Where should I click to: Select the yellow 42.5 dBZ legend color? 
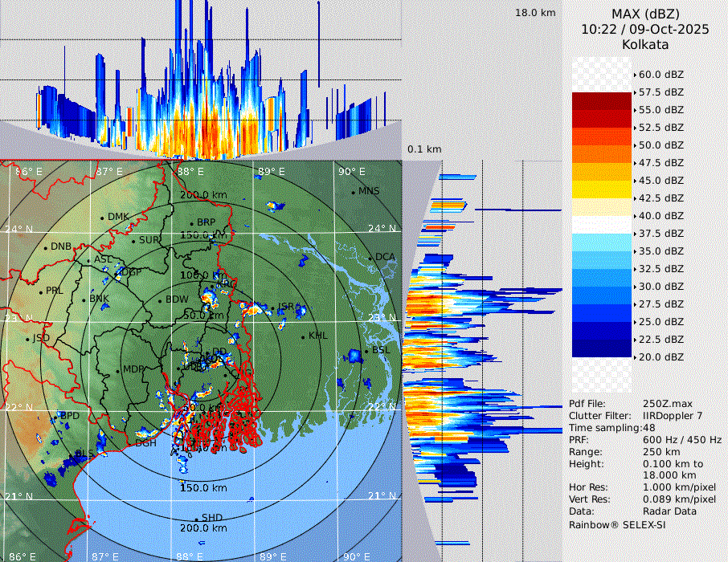click(602, 189)
